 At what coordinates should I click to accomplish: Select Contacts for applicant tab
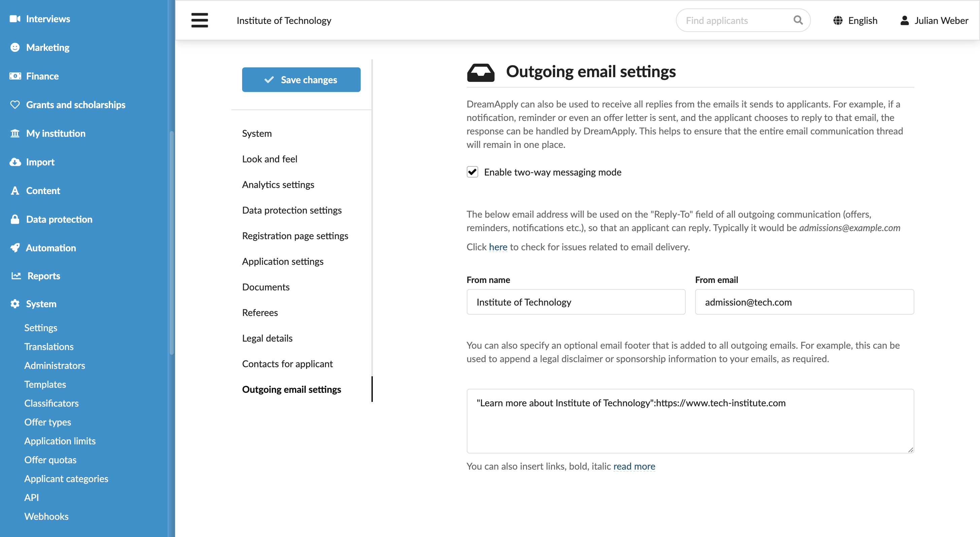(287, 364)
